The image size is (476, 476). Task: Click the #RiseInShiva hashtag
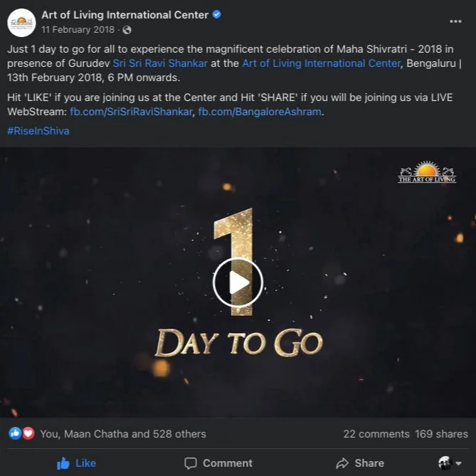coord(38,131)
